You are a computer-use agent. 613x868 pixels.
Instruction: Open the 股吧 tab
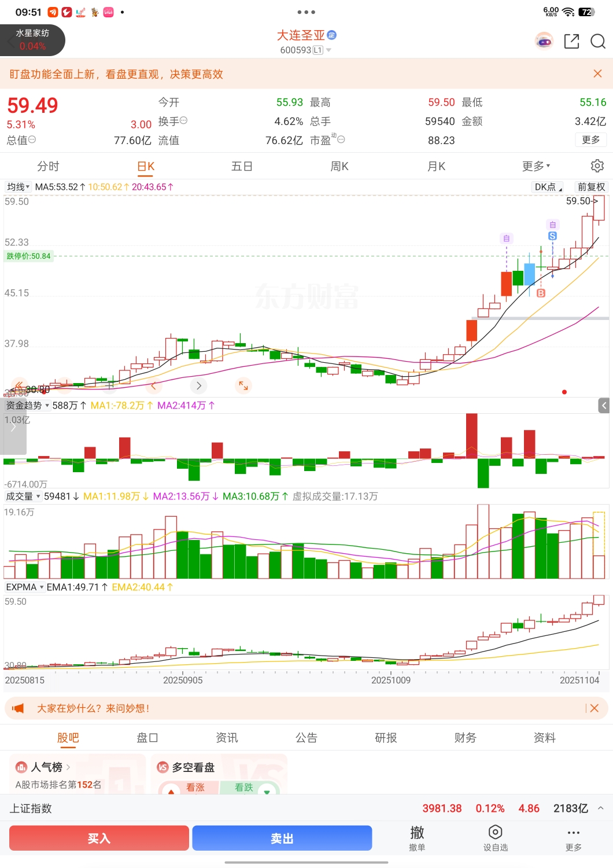click(68, 738)
